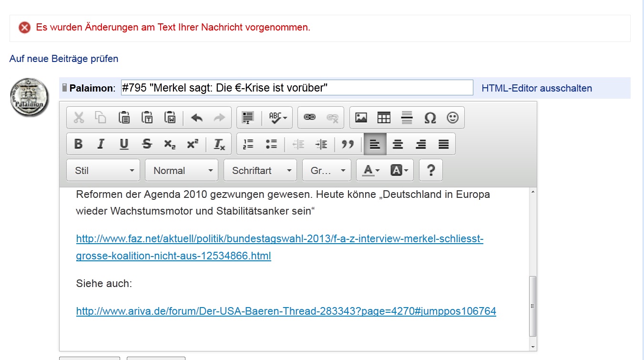Click the Increase Indent icon
The width and height of the screenshot is (644, 360).
321,144
